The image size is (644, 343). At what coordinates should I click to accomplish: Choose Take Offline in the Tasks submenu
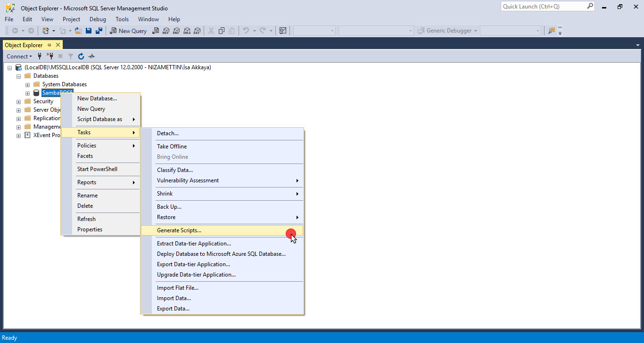coord(172,147)
